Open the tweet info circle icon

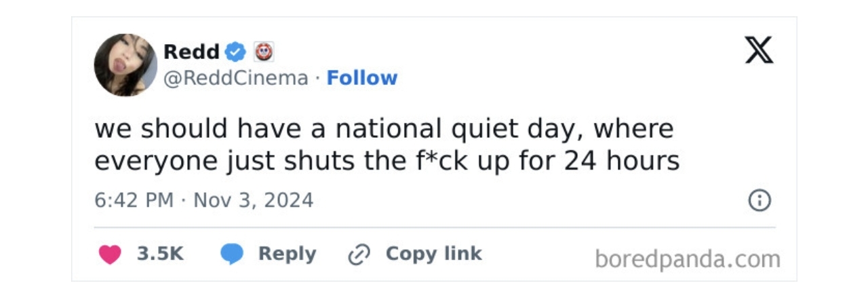coord(759,201)
